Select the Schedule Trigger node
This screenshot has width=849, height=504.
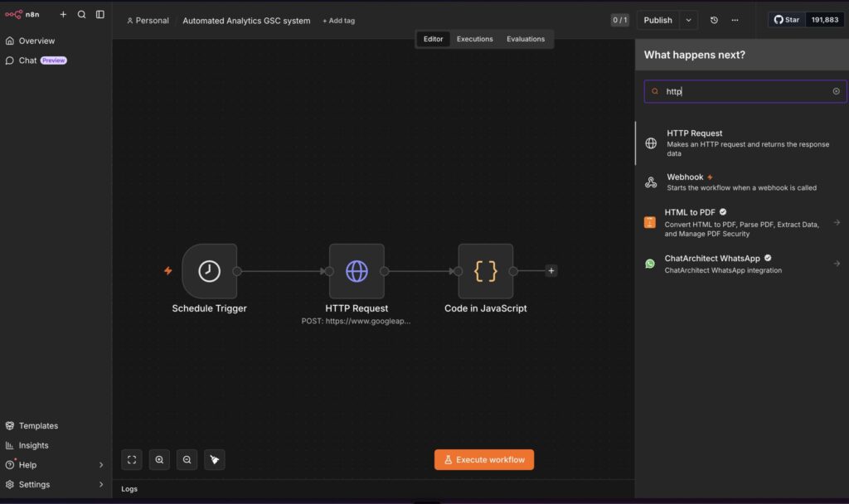210,271
